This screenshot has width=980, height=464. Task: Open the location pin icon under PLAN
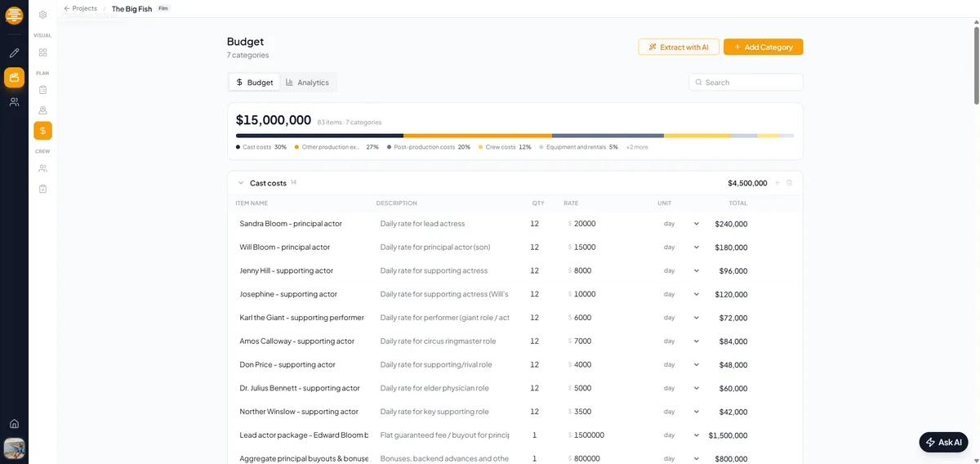42,109
